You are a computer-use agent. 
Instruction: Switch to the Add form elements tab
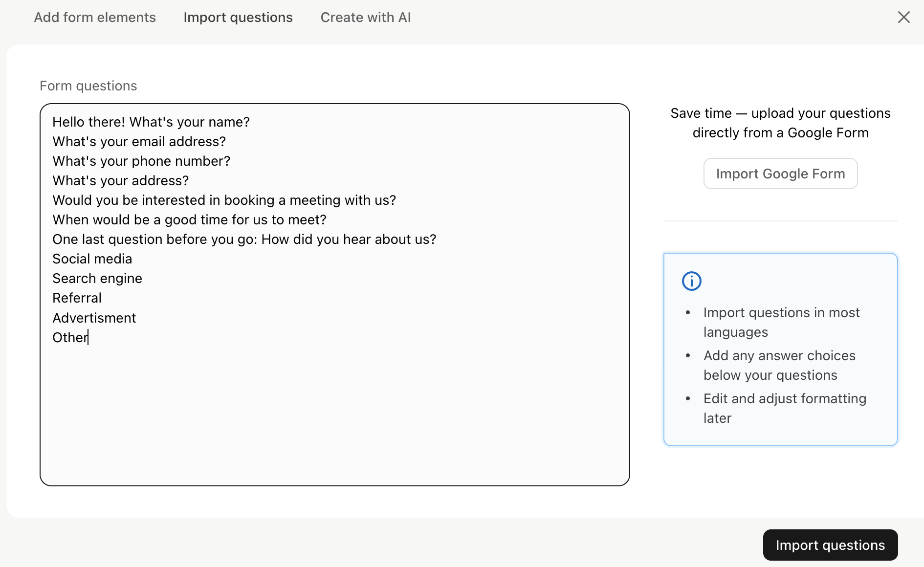[95, 17]
